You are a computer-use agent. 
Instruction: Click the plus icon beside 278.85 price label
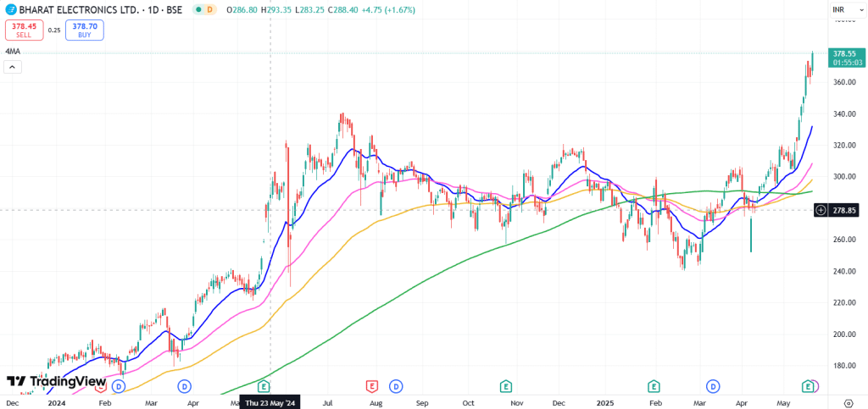point(821,210)
